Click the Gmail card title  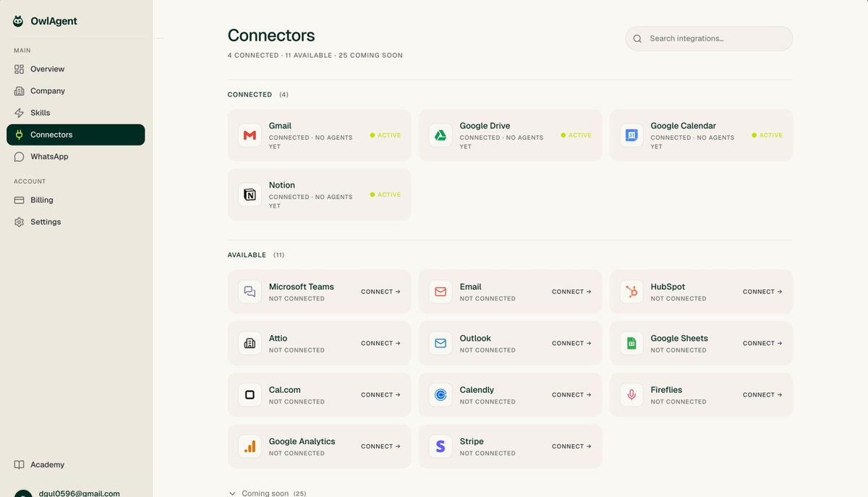coord(280,126)
